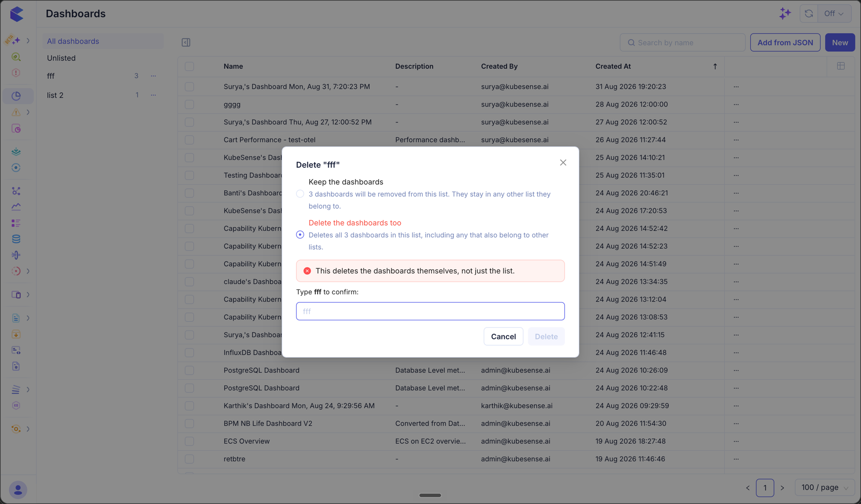This screenshot has width=861, height=504.
Task: Click the disabled Delete button
Action: point(546,337)
